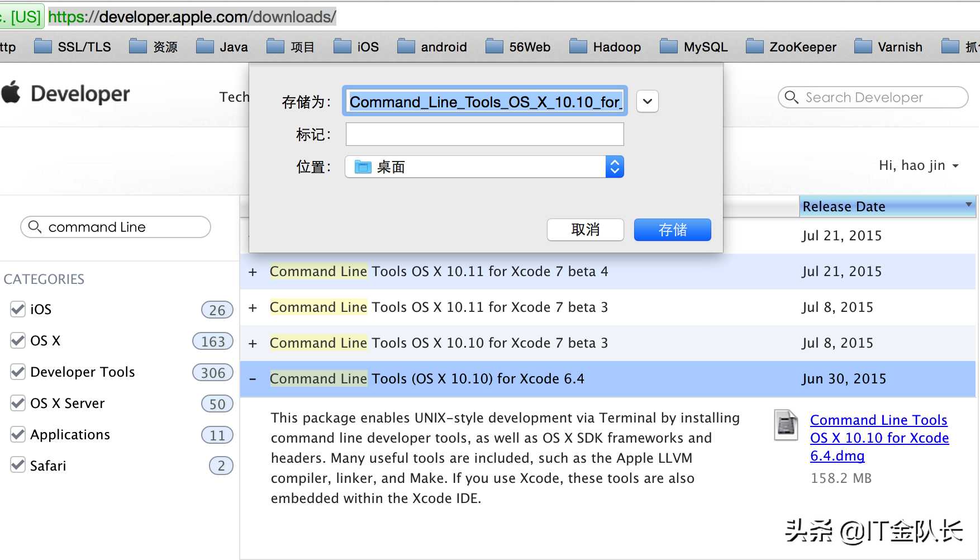Expand the save dialog with chevron button
The width and height of the screenshot is (980, 560).
(x=648, y=102)
